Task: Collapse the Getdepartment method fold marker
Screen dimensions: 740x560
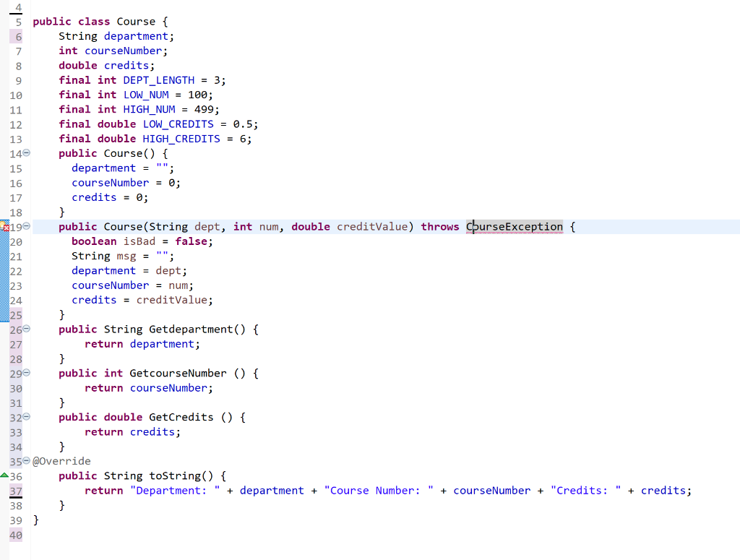Action: pyautogui.click(x=26, y=329)
